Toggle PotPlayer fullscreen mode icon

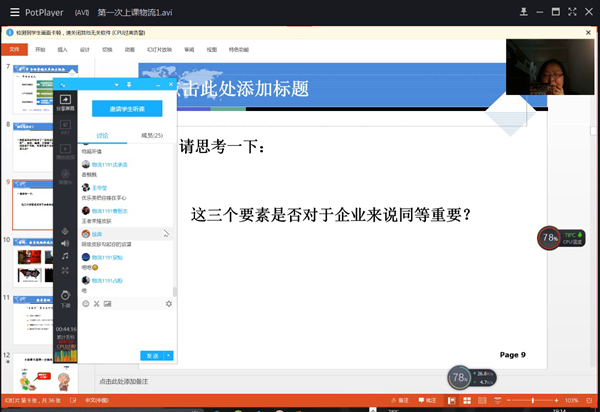pyautogui.click(x=572, y=12)
